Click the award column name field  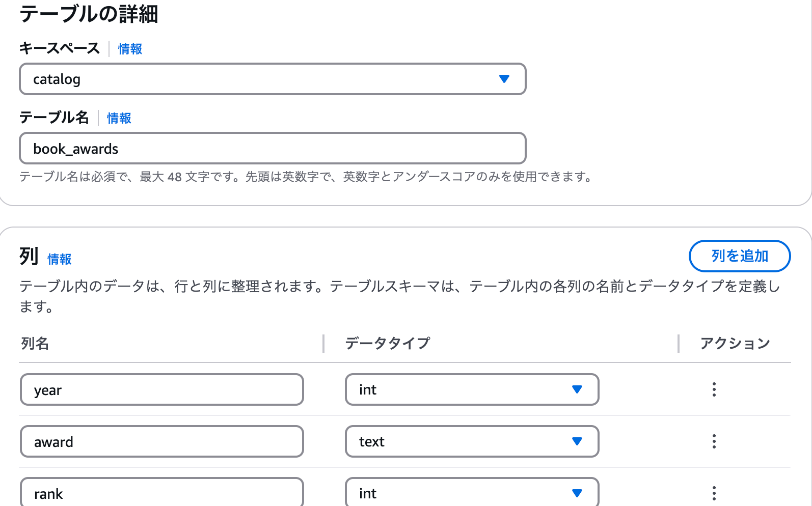162,441
